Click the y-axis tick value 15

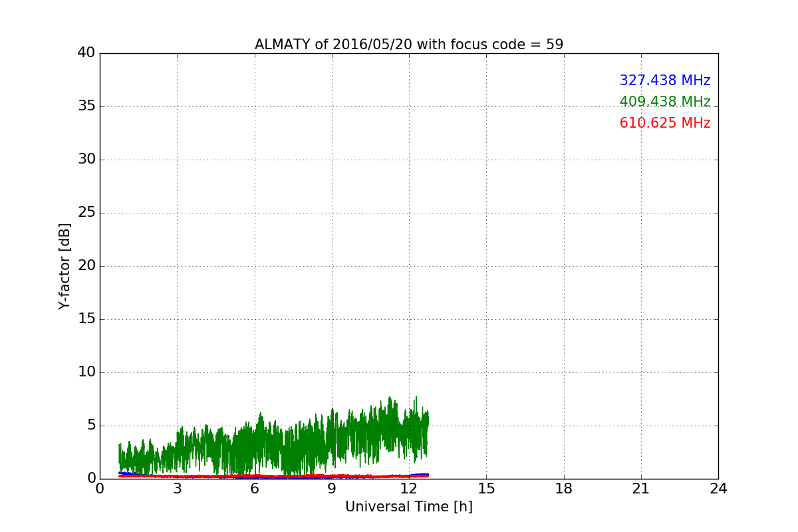pyautogui.click(x=86, y=319)
